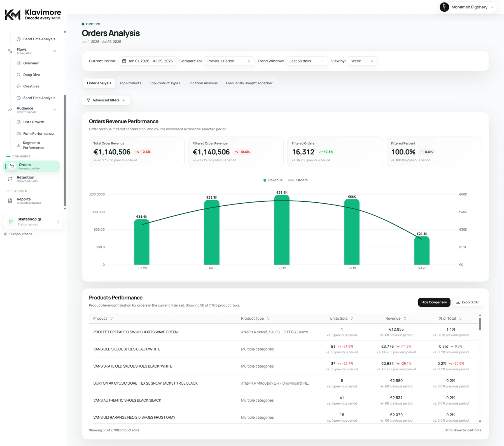Screen dimensions: 504x446
Task: Click the Skateshop.gr synced status icon
Action: (11, 222)
